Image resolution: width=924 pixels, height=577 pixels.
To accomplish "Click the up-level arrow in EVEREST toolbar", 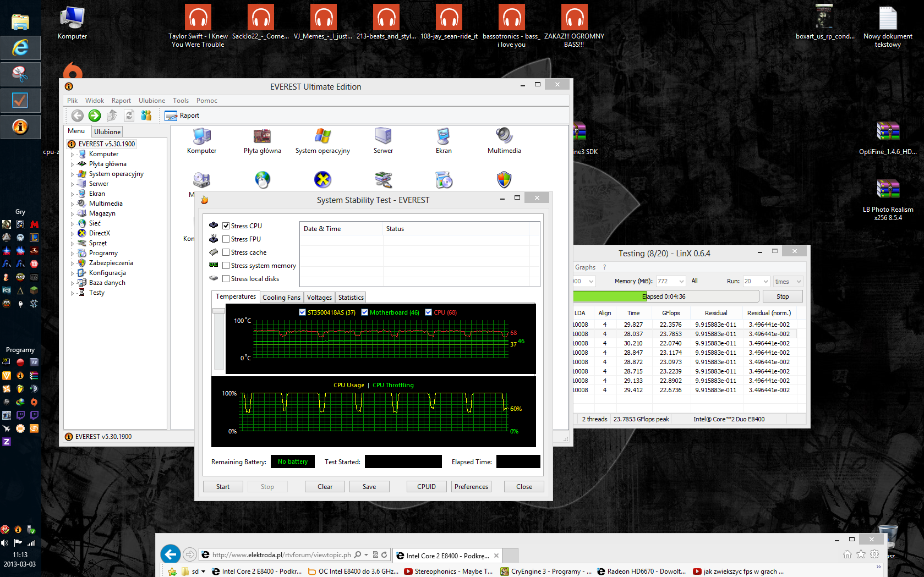I will (x=112, y=116).
